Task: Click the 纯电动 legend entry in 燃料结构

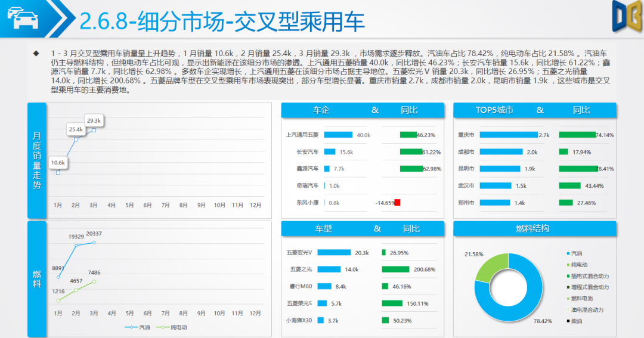Action: click(577, 265)
